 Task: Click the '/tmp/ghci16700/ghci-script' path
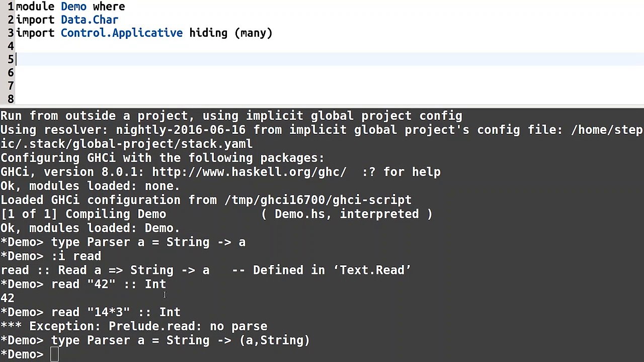pos(318,200)
